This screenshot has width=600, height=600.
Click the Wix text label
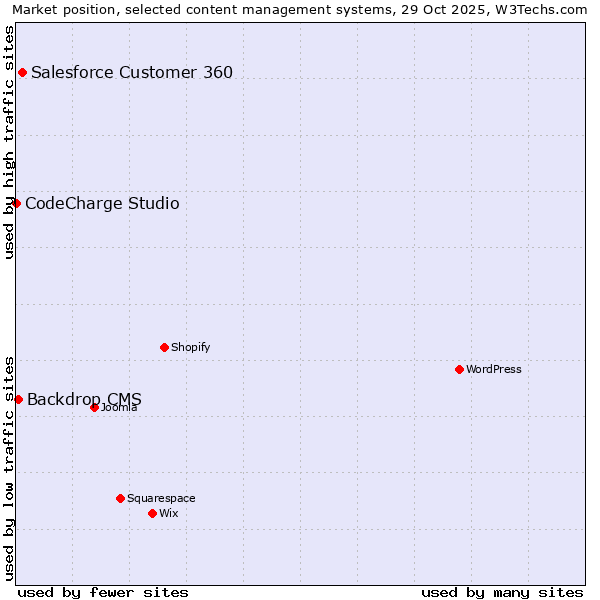pyautogui.click(x=169, y=513)
